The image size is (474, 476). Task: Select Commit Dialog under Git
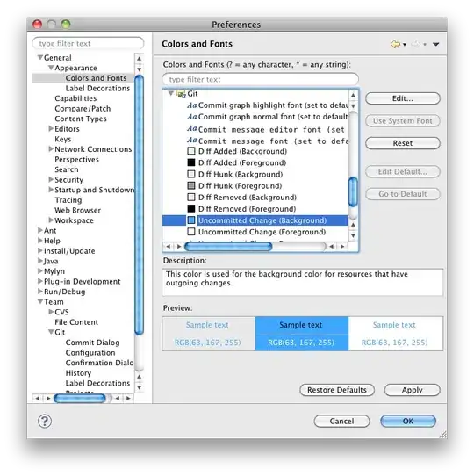(92, 343)
